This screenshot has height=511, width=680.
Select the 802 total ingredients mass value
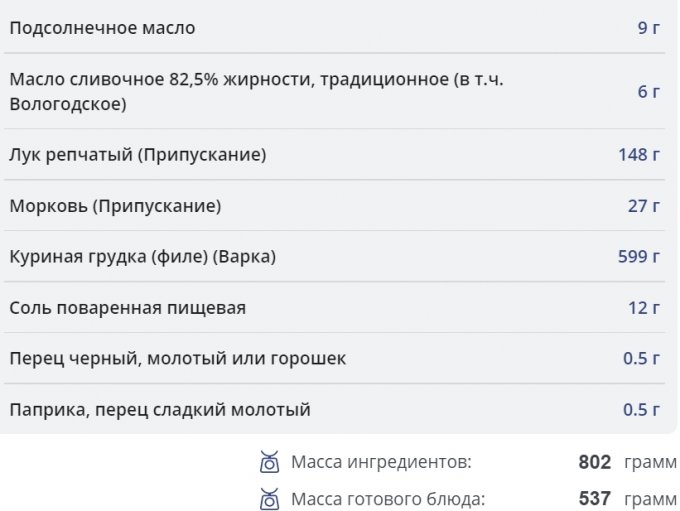pos(594,463)
